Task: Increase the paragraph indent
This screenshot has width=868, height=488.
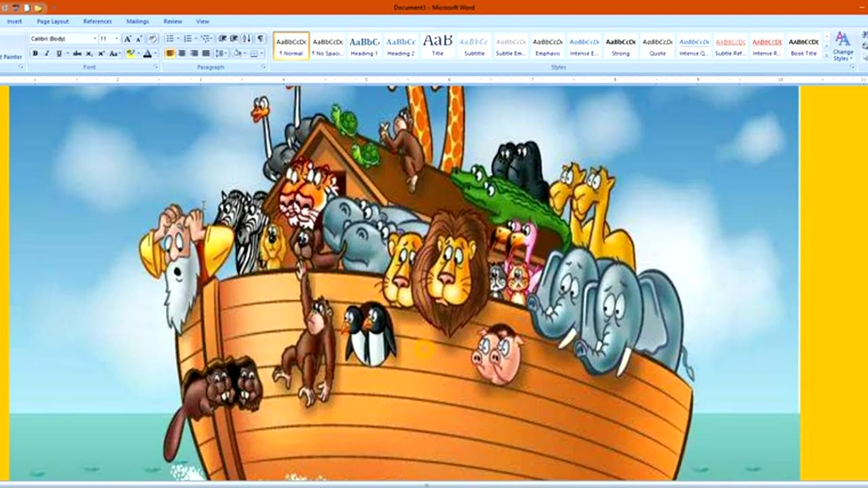Action: [234, 39]
